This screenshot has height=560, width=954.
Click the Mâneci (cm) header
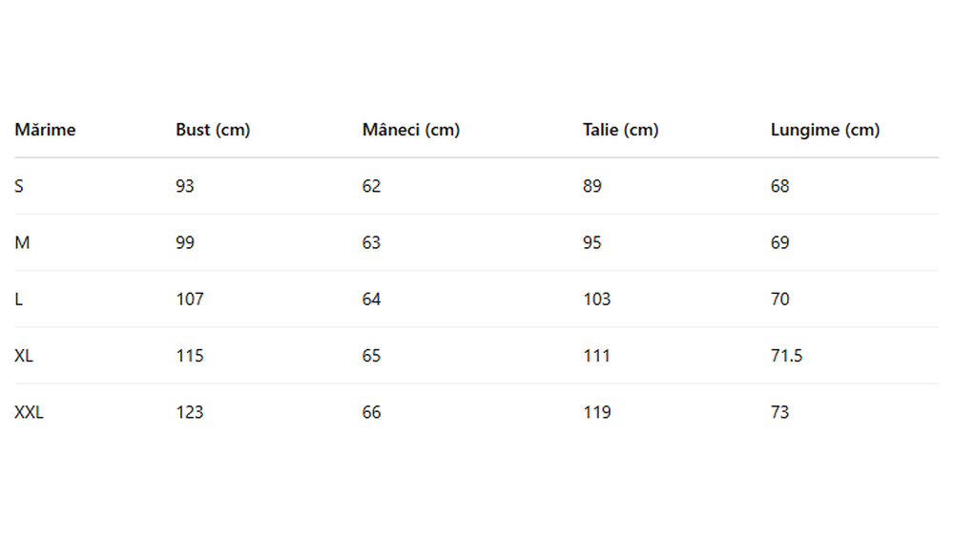pos(410,130)
